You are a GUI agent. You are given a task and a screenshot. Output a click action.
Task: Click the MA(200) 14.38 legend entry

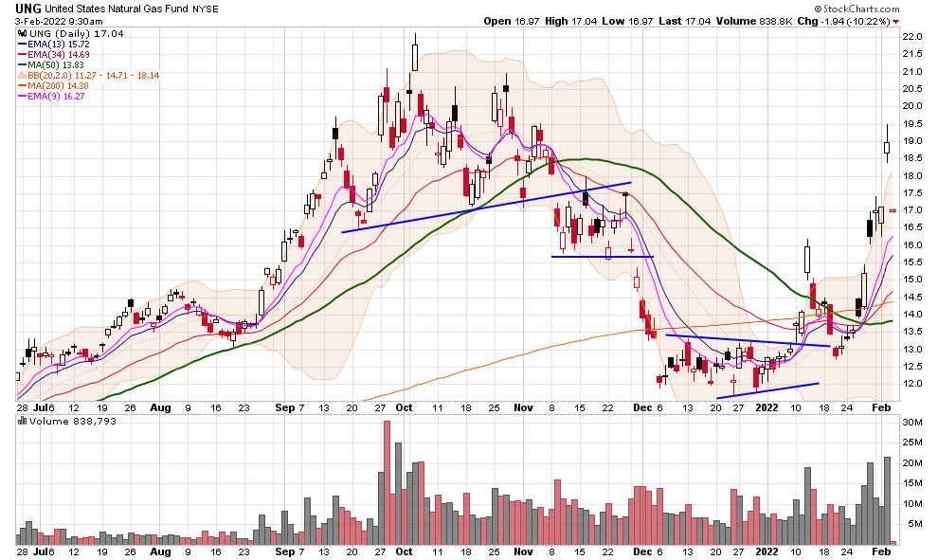(x=54, y=86)
